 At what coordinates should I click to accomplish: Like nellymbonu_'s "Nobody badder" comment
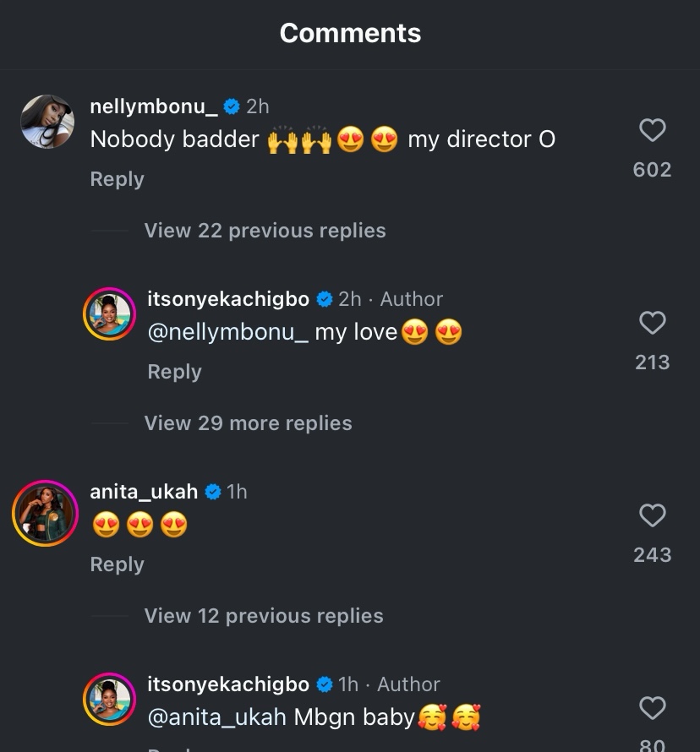click(x=652, y=130)
